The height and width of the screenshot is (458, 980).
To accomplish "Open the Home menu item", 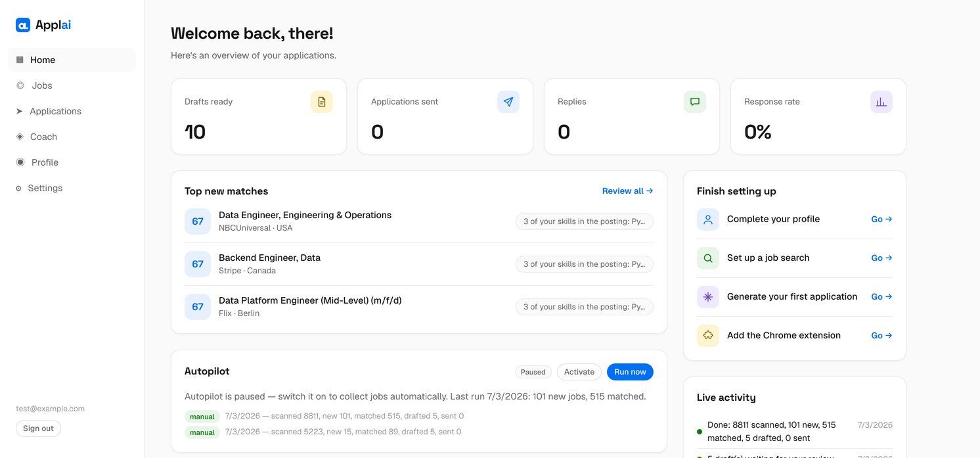I will (x=72, y=60).
